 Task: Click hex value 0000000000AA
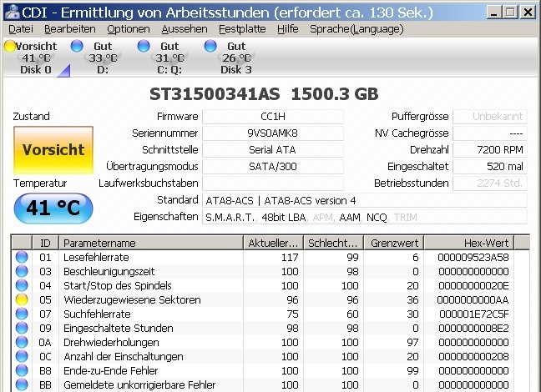[x=473, y=299]
